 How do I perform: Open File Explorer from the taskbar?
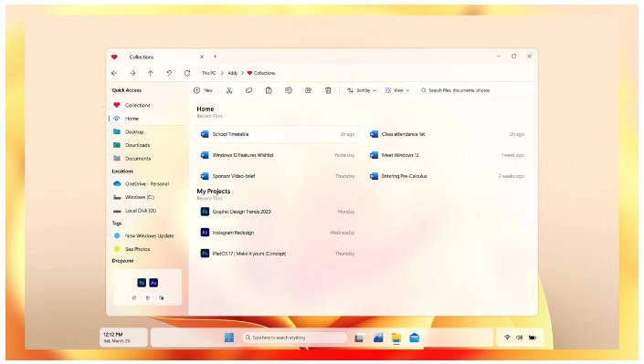point(396,338)
